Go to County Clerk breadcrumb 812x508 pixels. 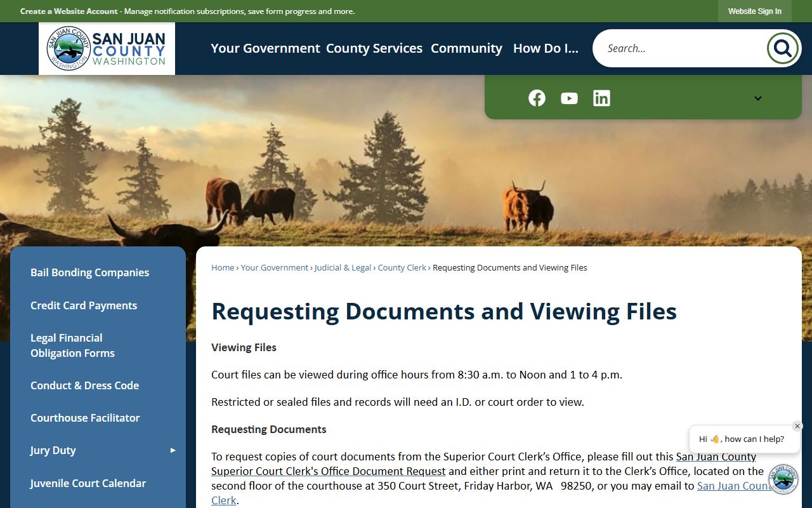(x=402, y=267)
